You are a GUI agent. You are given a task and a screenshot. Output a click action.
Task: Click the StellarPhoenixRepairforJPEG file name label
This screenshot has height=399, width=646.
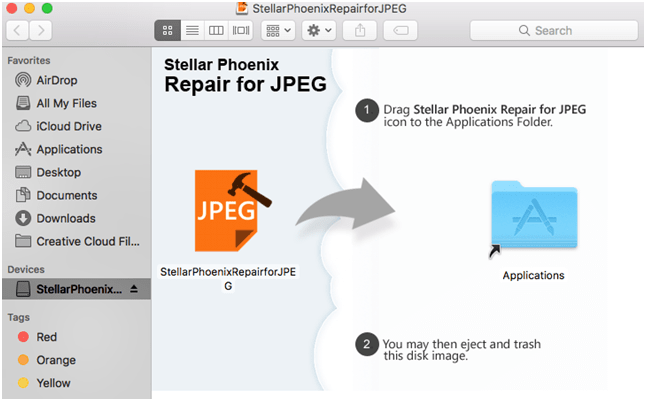pos(228,279)
